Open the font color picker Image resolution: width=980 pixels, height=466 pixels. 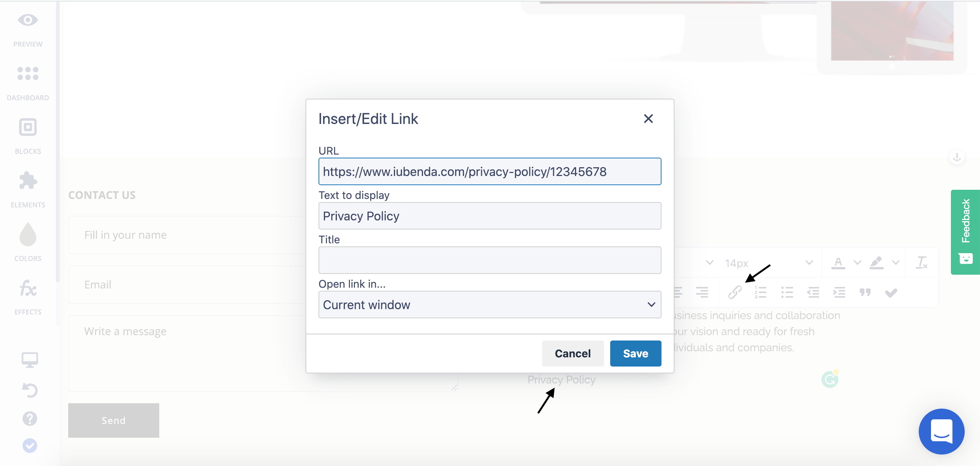[x=838, y=263]
